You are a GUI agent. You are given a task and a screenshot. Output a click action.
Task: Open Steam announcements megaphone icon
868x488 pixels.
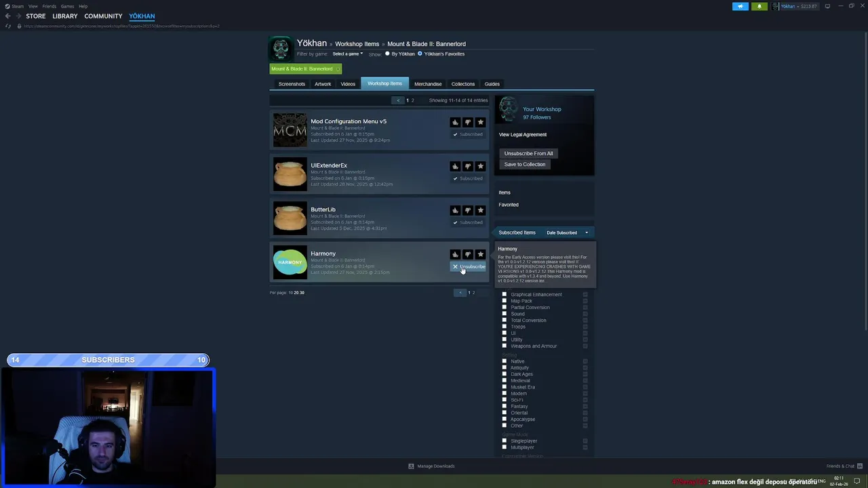(x=741, y=6)
